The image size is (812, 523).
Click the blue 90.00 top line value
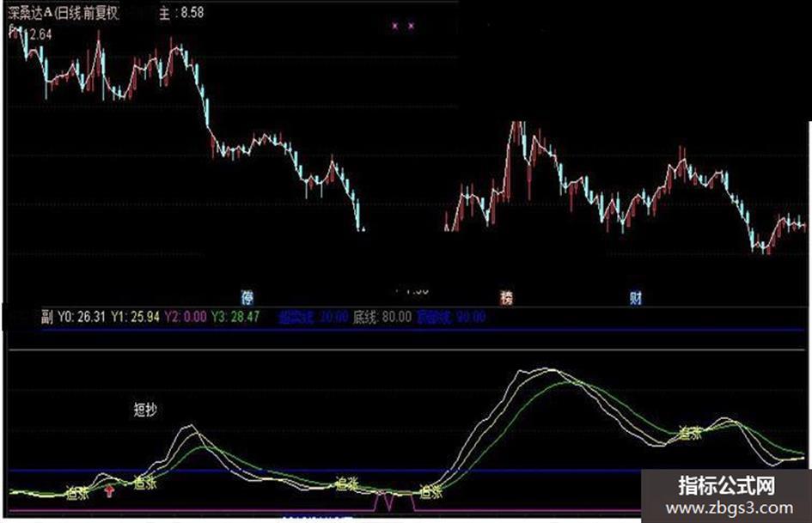coord(471,317)
